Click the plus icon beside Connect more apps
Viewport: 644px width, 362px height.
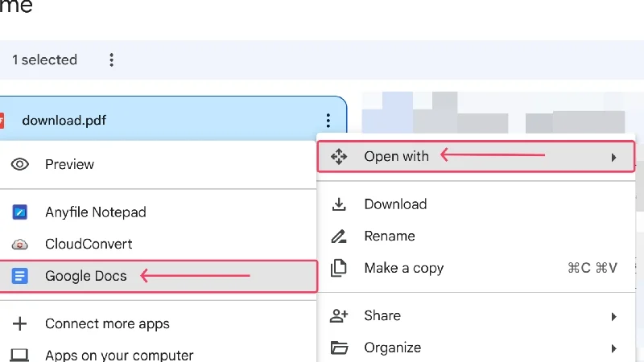(x=20, y=324)
